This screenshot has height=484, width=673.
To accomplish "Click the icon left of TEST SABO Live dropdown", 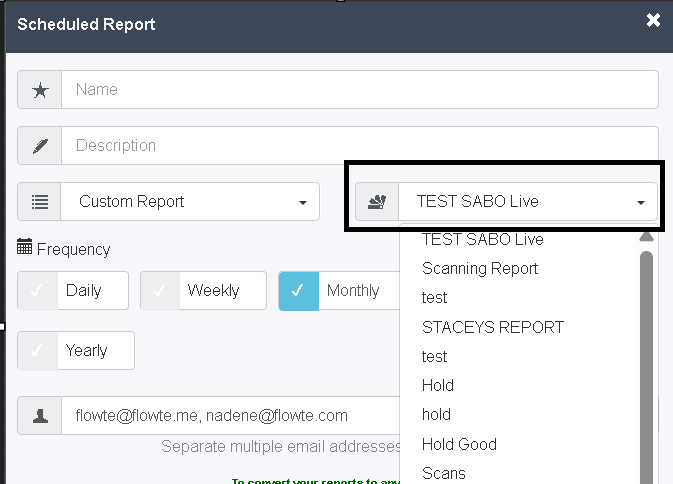I will (x=377, y=201).
